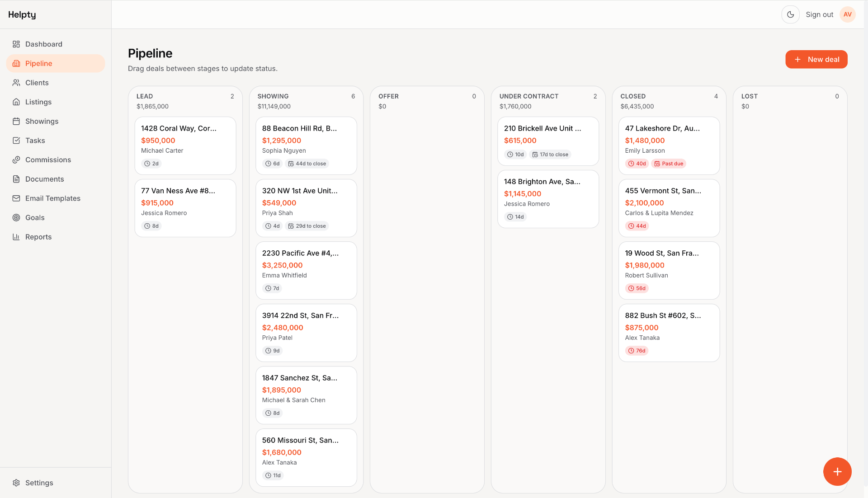Click the $3,250,000 price
868x498 pixels.
[x=282, y=265]
